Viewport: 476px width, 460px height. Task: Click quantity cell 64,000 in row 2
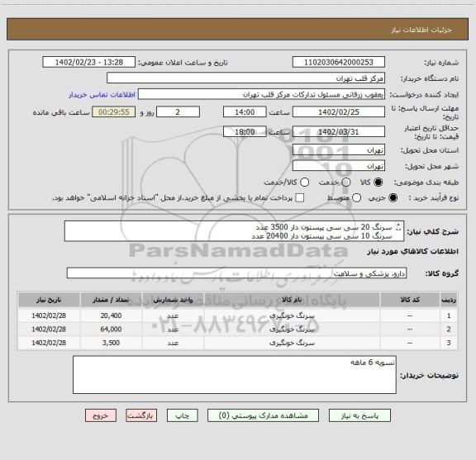click(x=111, y=330)
